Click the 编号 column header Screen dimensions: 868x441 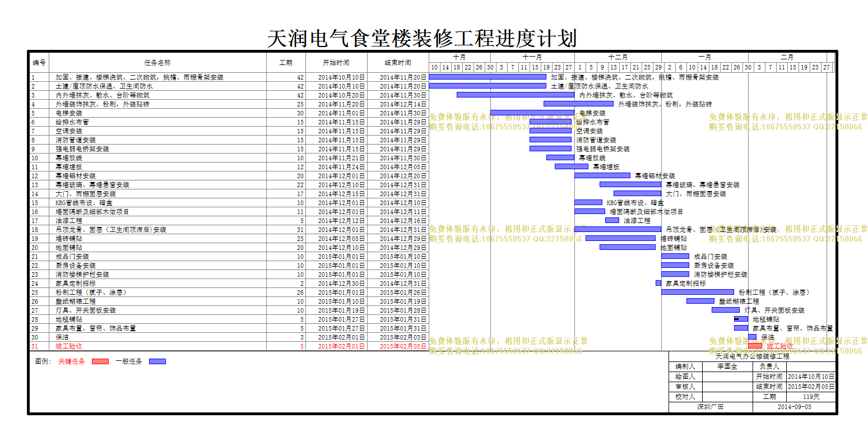click(39, 63)
